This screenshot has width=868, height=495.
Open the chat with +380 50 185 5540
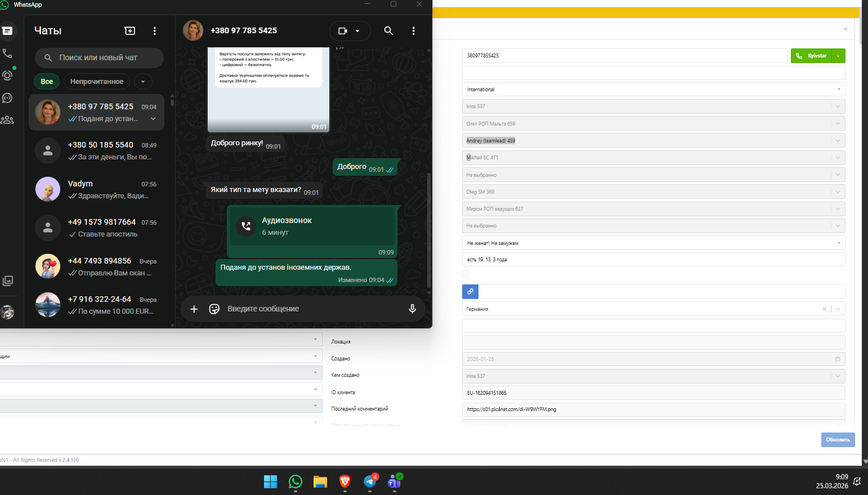click(x=97, y=151)
